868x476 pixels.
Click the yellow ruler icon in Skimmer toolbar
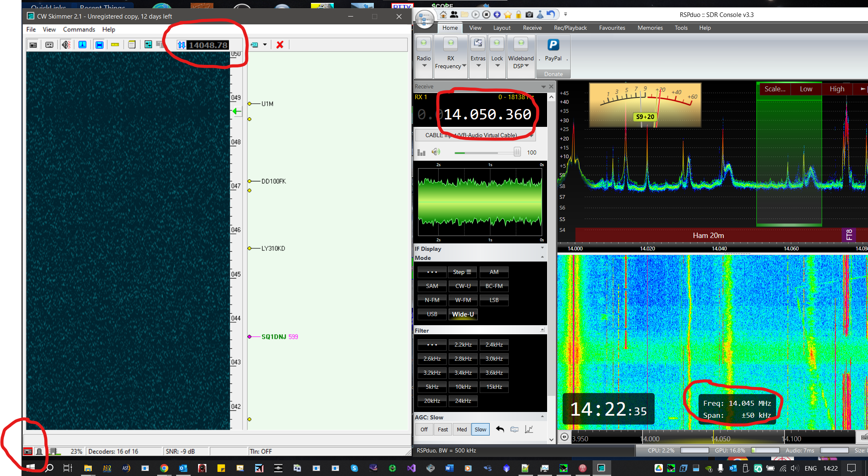click(x=115, y=45)
